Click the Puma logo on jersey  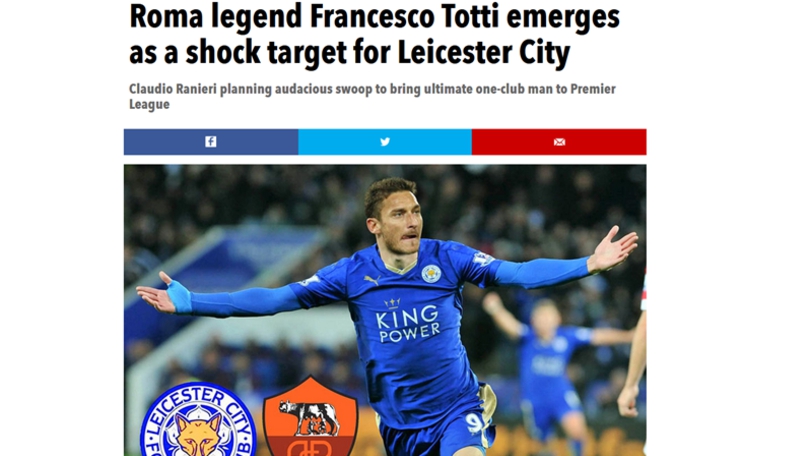click(372, 280)
